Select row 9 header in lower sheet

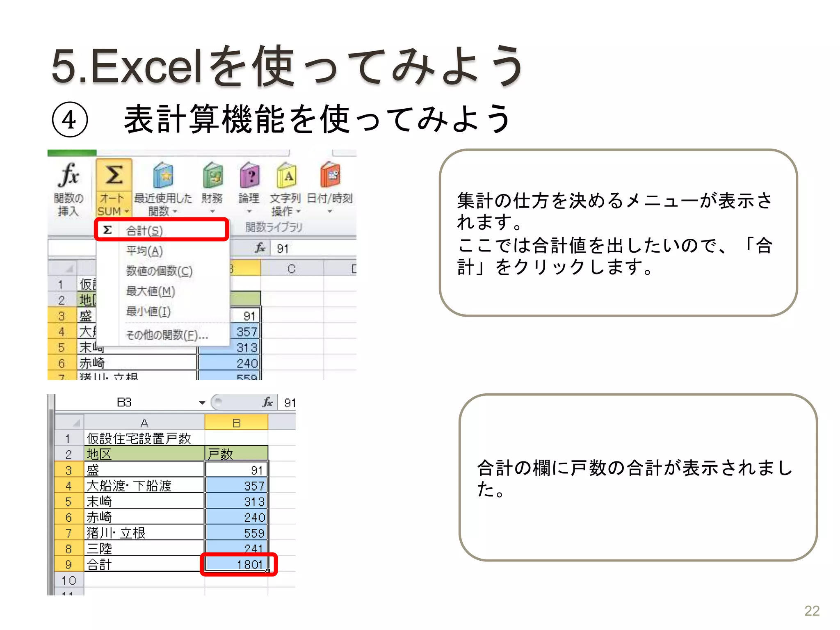pyautogui.click(x=69, y=564)
